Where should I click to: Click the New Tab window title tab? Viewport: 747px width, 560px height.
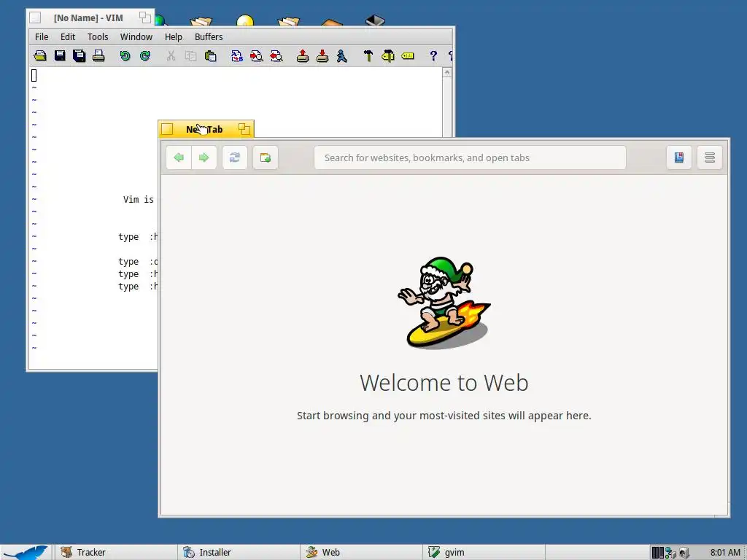pyautogui.click(x=204, y=129)
